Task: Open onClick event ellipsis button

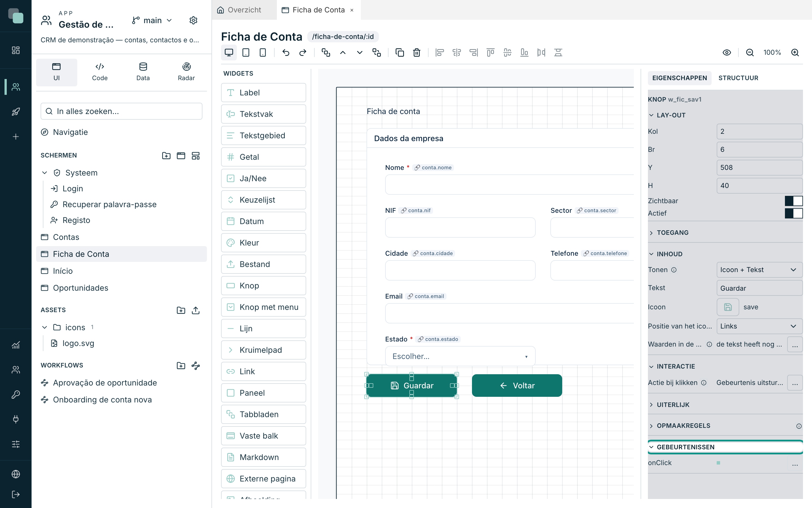Action: tap(795, 463)
